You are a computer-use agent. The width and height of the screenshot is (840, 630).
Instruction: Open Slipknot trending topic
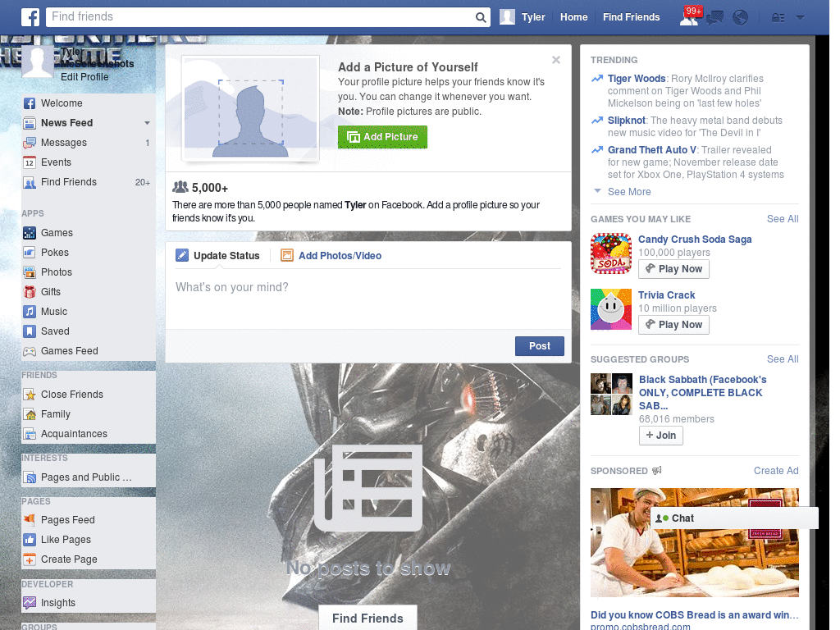626,121
